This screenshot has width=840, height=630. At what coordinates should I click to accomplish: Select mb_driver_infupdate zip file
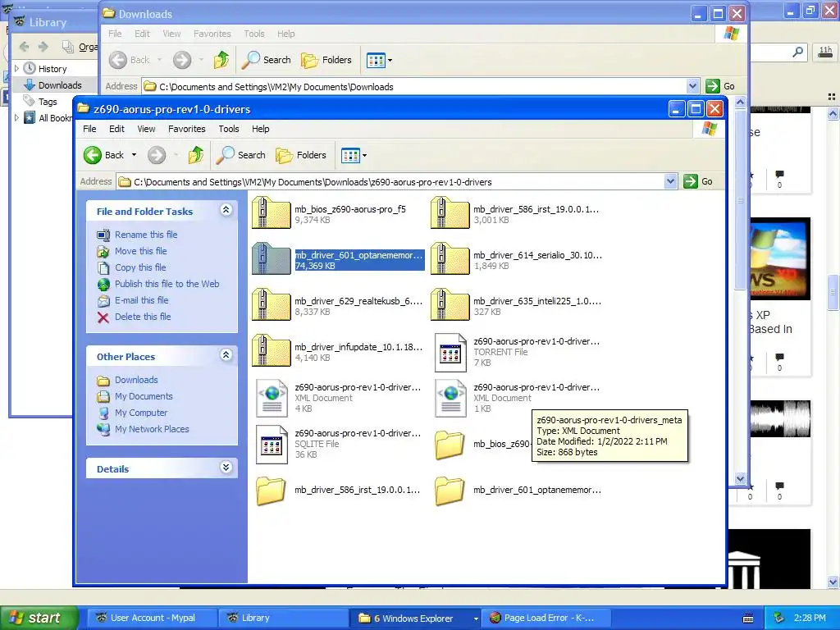tap(337, 352)
